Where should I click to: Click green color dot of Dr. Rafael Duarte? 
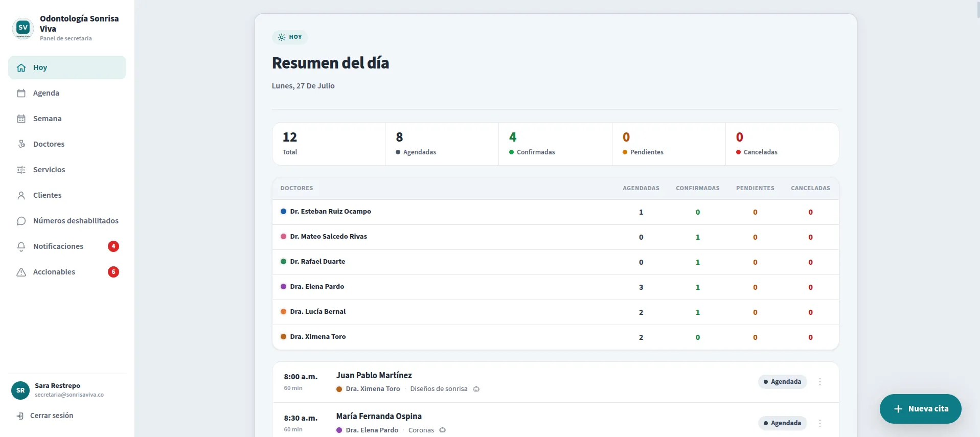coord(283,262)
